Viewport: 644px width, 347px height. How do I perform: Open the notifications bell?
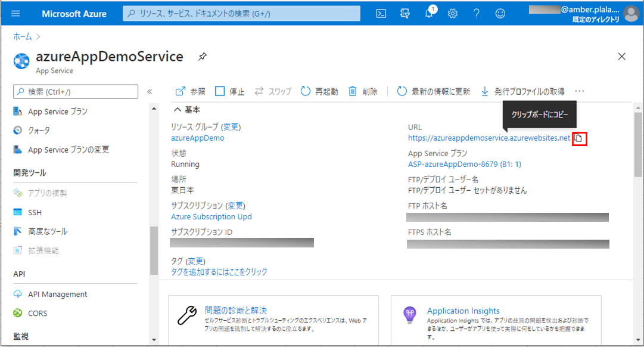point(428,13)
